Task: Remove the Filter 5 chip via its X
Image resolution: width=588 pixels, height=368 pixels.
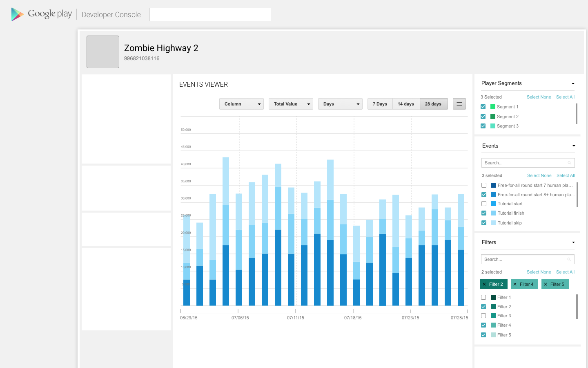Action: 546,285
